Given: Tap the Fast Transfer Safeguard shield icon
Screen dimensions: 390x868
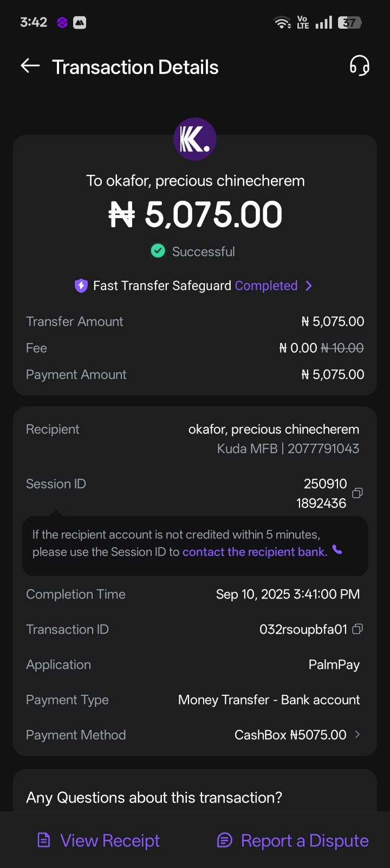Looking at the screenshot, I should coord(81,286).
